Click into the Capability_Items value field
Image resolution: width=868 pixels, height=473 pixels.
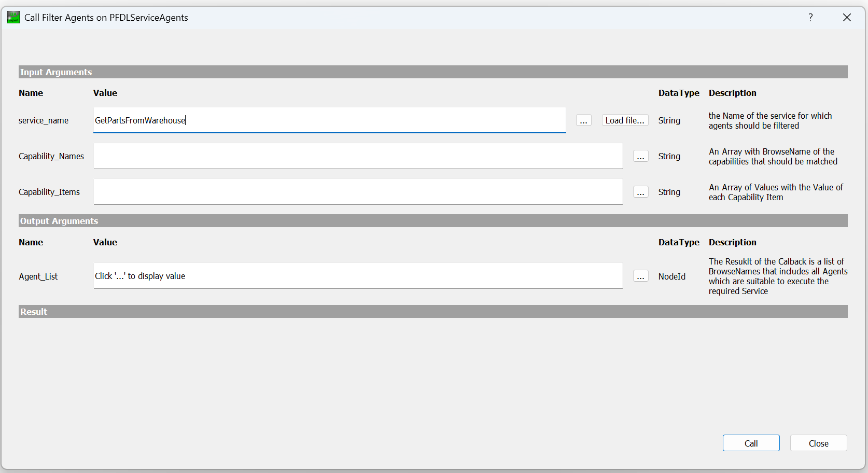pos(358,192)
